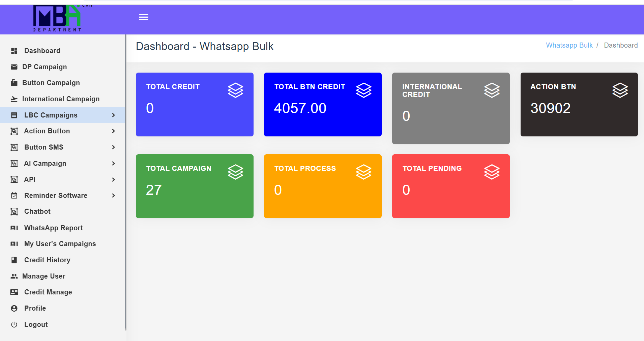The height and width of the screenshot is (341, 644).
Task: Open the DP Campaign menu item
Action: pos(63,67)
